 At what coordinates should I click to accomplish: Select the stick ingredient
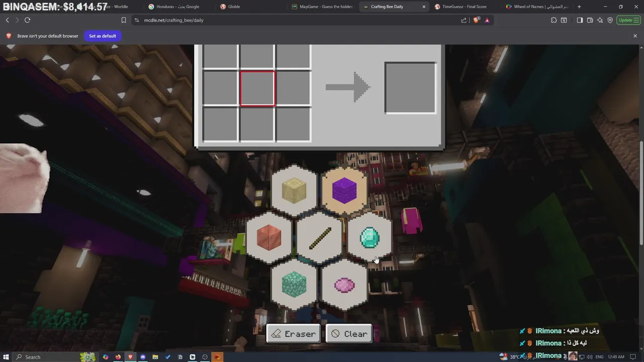[x=319, y=237]
